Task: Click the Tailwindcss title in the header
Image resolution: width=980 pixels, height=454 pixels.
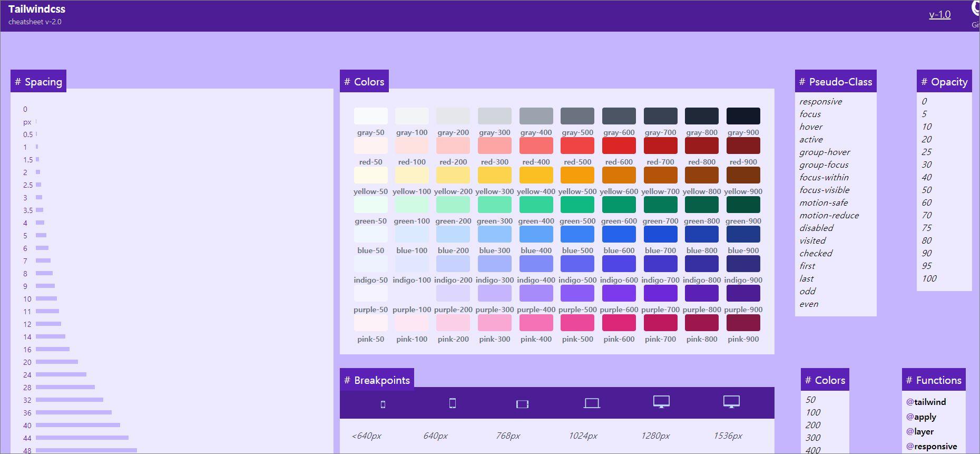Action: tap(37, 9)
